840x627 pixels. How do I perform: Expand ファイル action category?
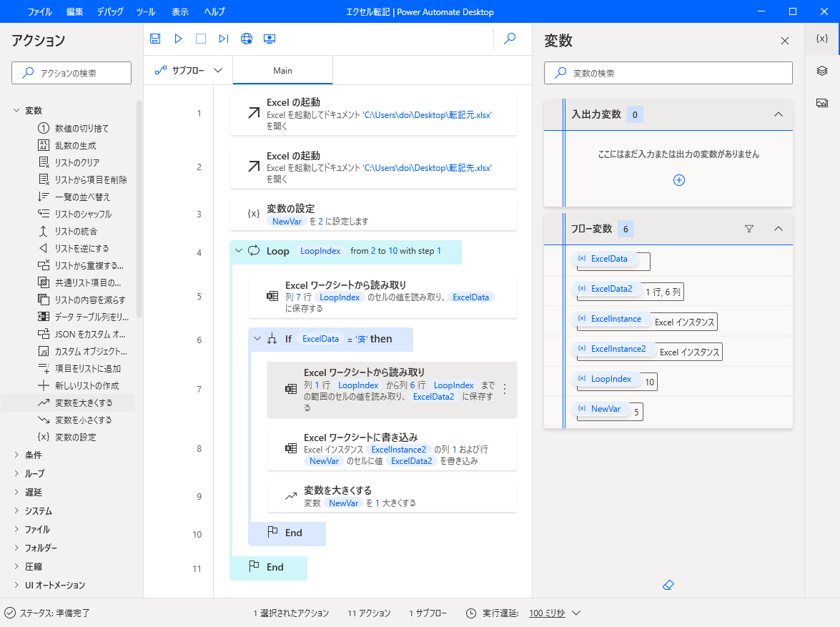16,530
